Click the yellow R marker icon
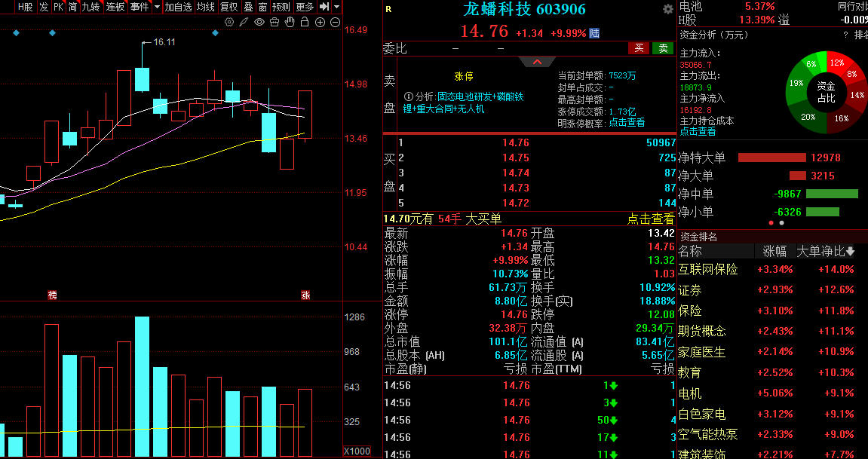Image resolution: width=868 pixels, height=459 pixels. [x=388, y=9]
